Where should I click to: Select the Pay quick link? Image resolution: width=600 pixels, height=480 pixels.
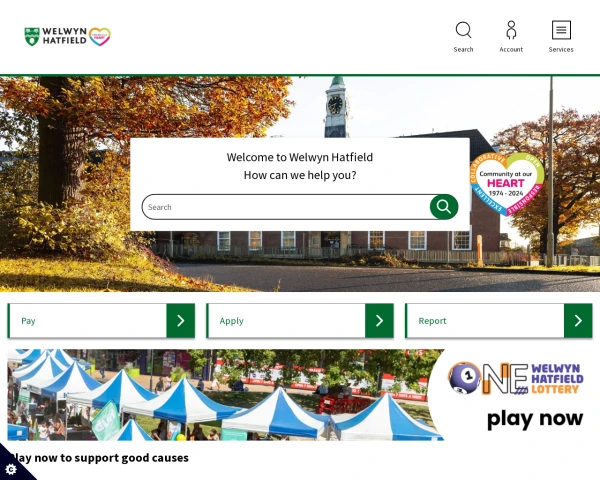(x=28, y=321)
